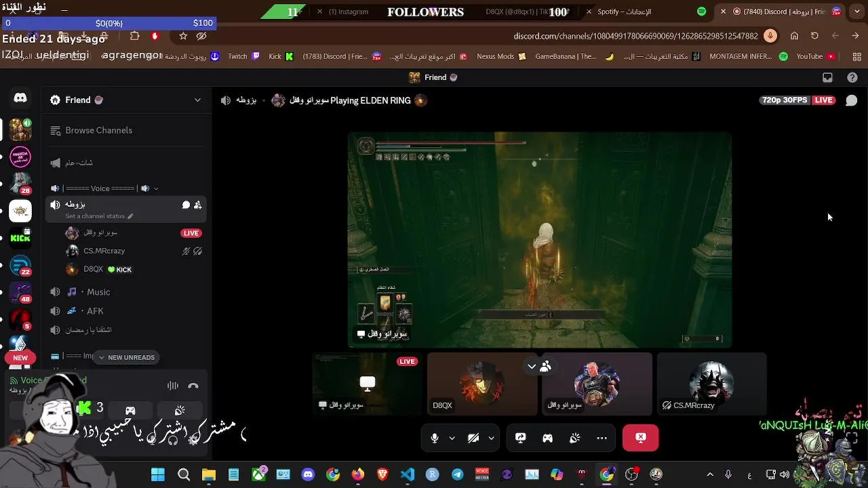Jump down via NEW UNREADS pill
The image size is (868, 488).
126,357
